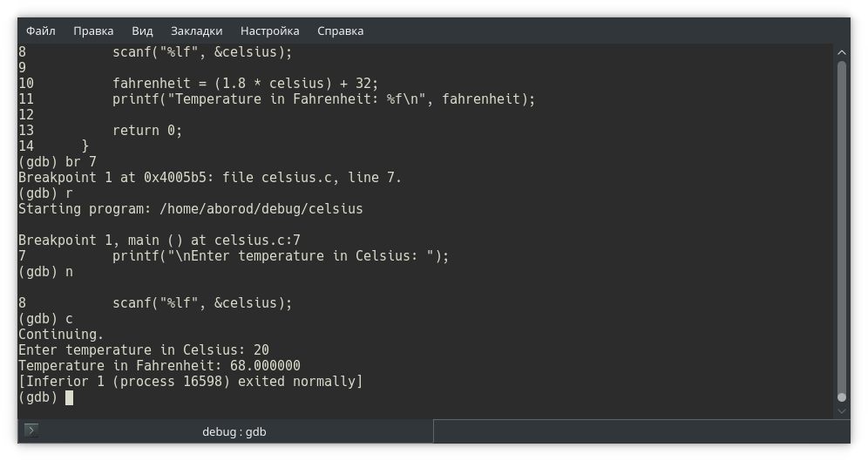This screenshot has height=461, width=868.
Task: Open the Правка menu
Action: coord(93,31)
